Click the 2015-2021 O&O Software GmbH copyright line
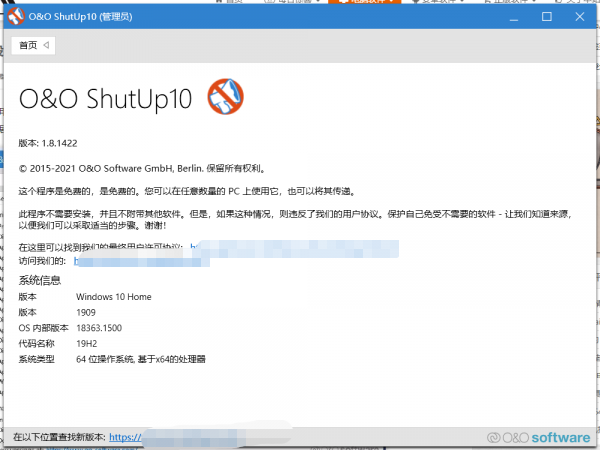 [x=142, y=169]
